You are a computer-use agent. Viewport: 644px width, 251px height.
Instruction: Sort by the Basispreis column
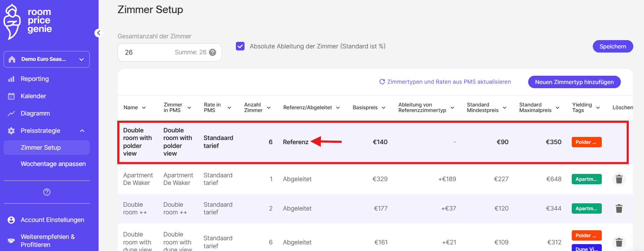369,108
